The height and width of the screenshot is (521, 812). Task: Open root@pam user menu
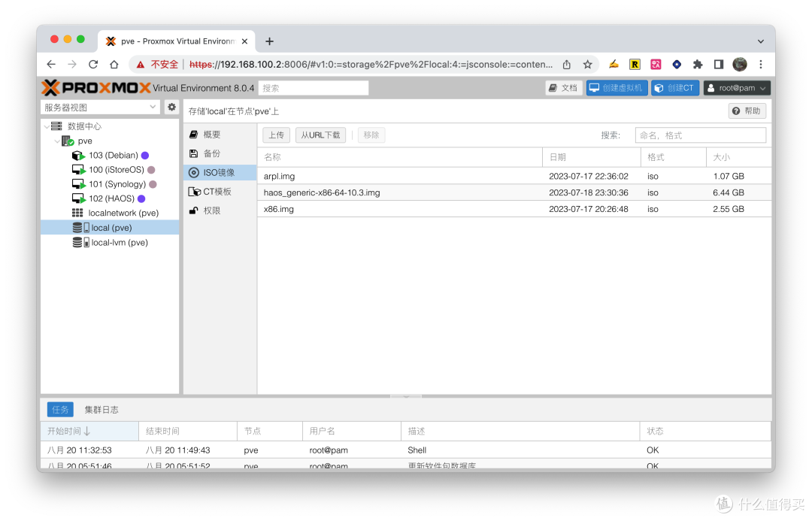[x=737, y=88]
